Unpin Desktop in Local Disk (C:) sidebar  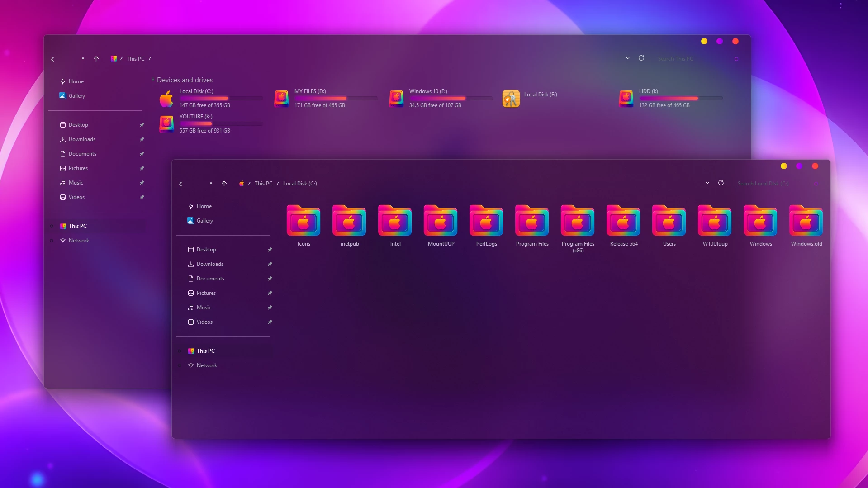point(270,250)
